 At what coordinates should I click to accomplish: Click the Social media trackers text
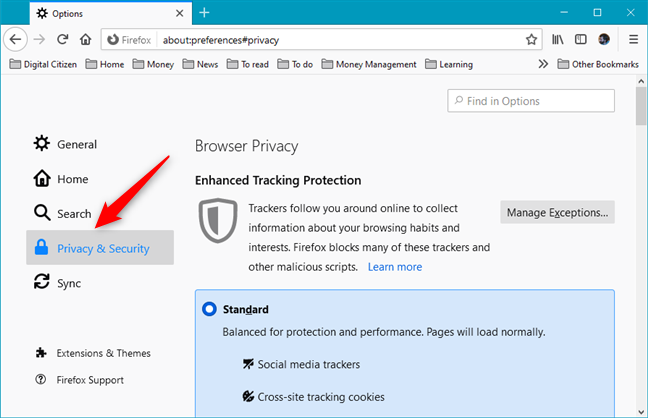point(309,364)
